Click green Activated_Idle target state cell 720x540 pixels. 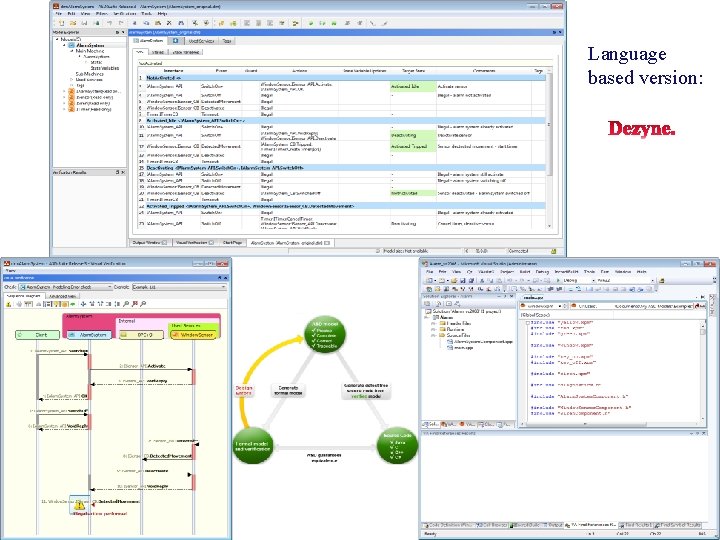[x=413, y=86]
